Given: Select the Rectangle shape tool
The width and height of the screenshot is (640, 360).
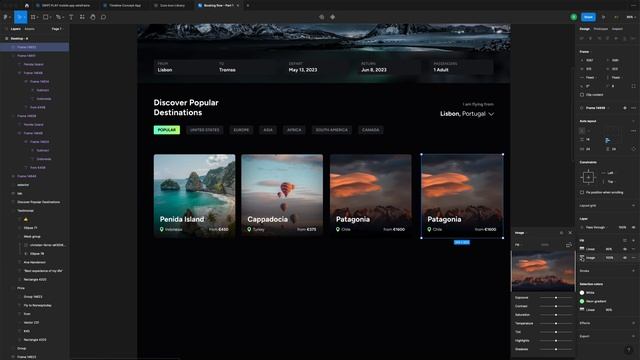Looking at the screenshot, I should click(46, 17).
